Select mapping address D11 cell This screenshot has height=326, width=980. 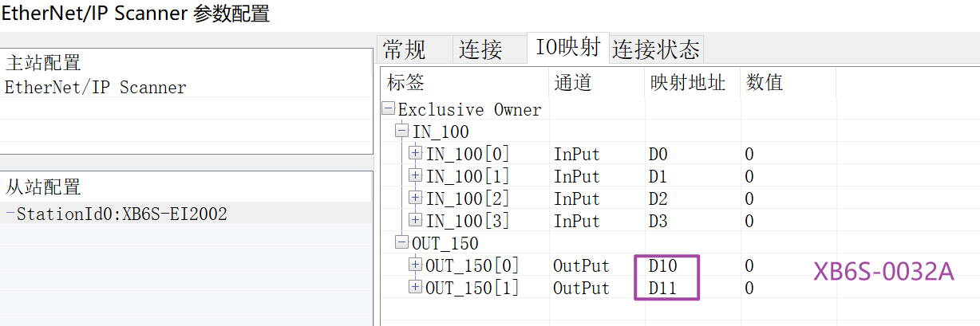tap(663, 289)
